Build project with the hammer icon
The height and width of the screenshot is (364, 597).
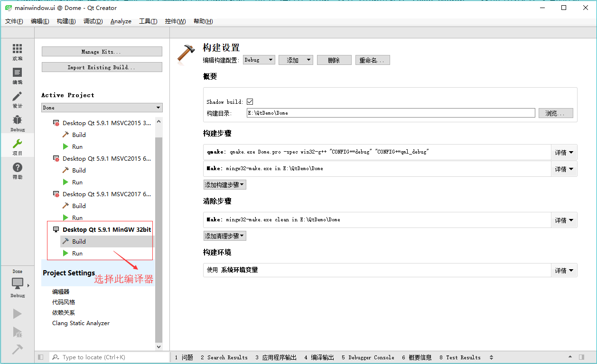point(18,349)
